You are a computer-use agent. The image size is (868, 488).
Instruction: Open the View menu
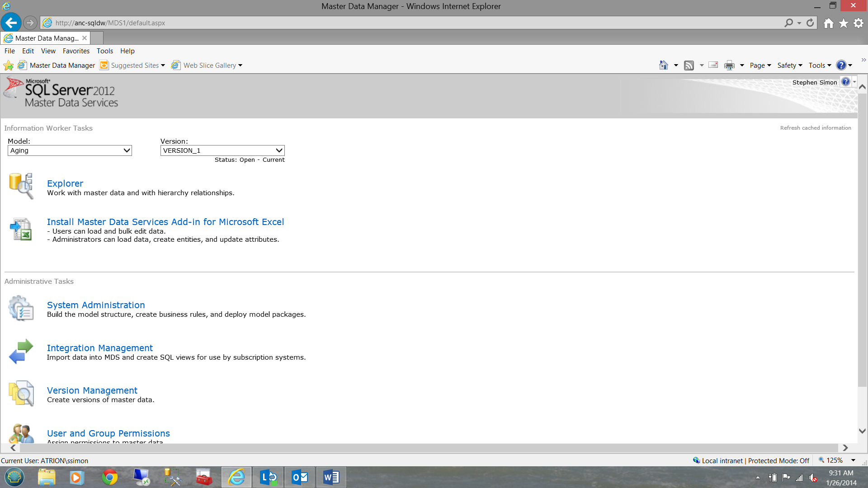[x=48, y=51]
